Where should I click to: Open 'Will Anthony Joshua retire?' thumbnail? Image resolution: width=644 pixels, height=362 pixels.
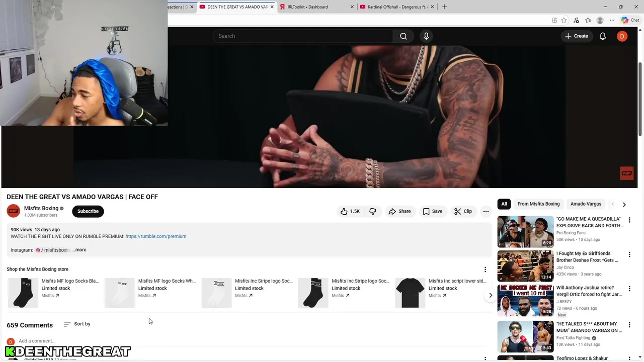[525, 301]
